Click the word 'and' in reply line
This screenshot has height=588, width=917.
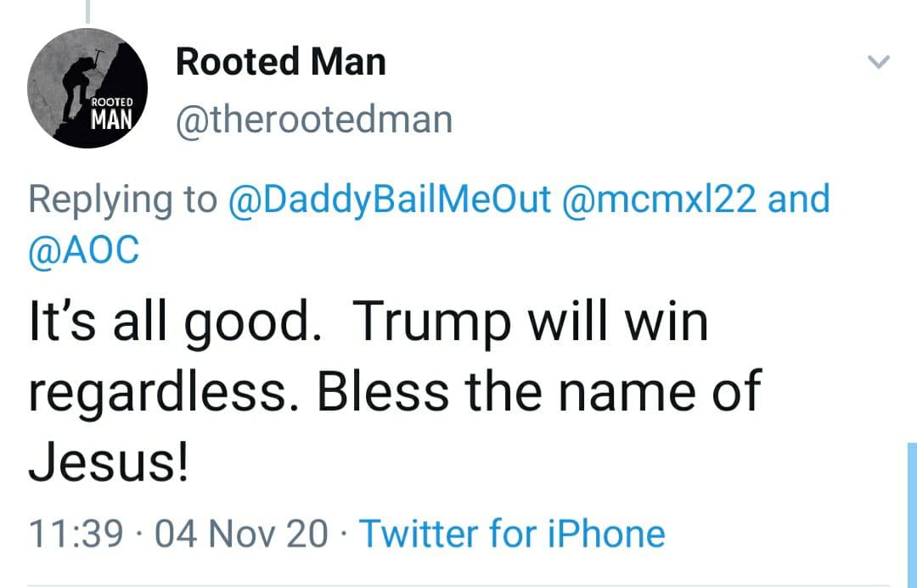tap(798, 199)
